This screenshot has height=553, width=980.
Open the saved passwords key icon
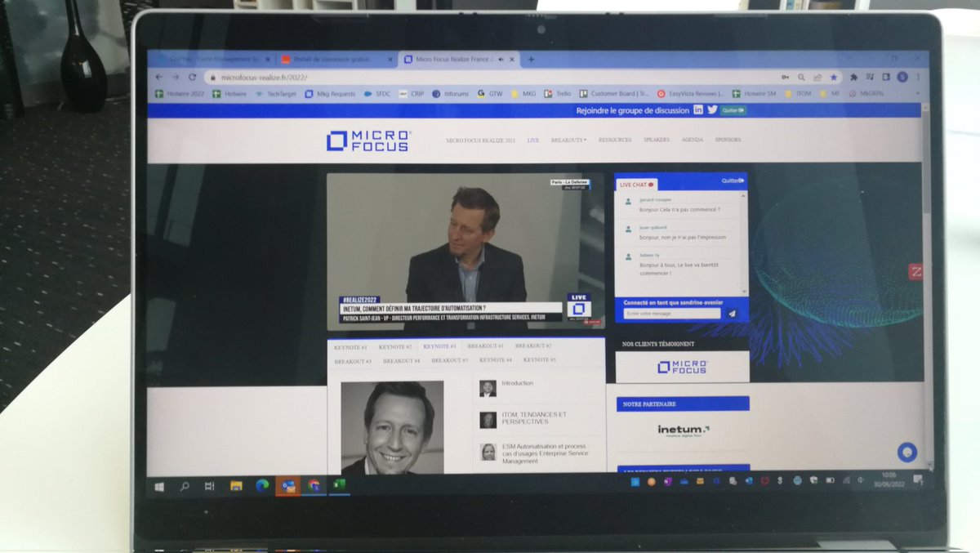(x=785, y=78)
